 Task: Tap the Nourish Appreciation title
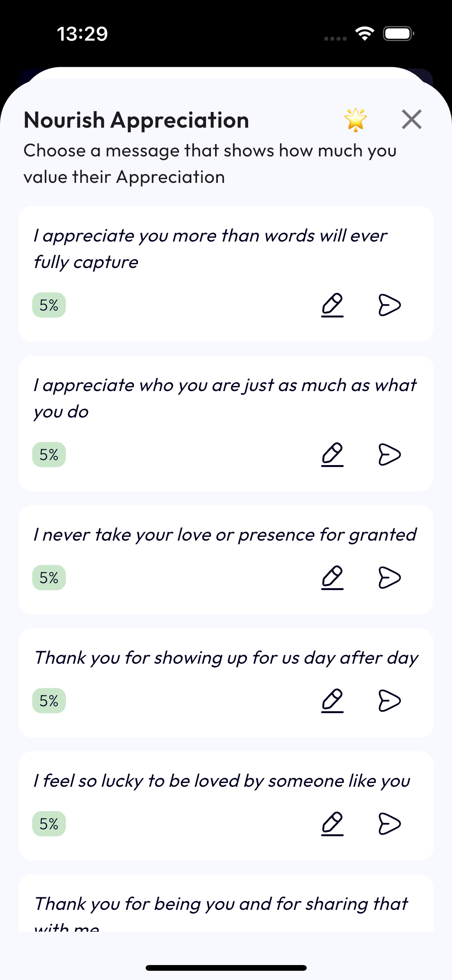tap(136, 120)
